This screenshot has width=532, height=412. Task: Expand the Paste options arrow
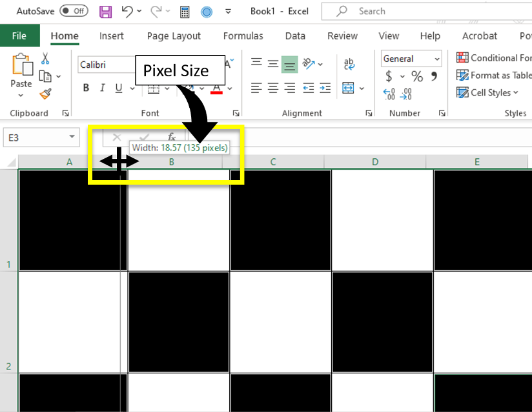[x=21, y=96]
